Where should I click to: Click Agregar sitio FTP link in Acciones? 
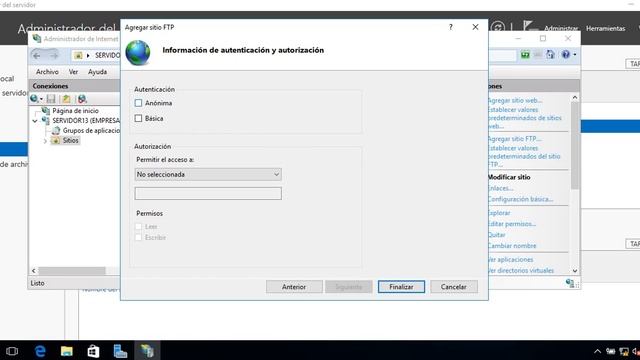[514, 139]
